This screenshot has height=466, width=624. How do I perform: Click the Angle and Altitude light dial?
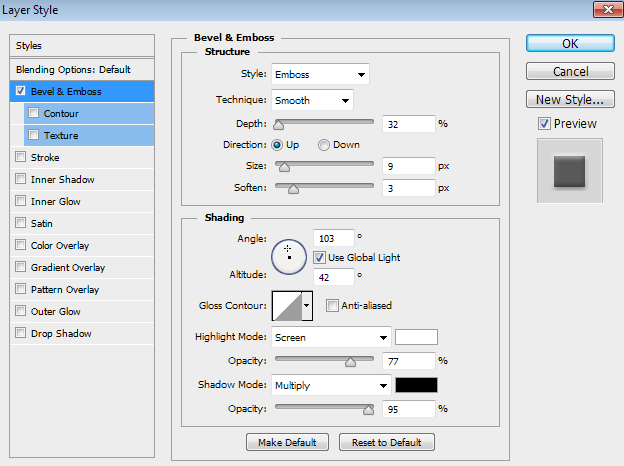289,257
